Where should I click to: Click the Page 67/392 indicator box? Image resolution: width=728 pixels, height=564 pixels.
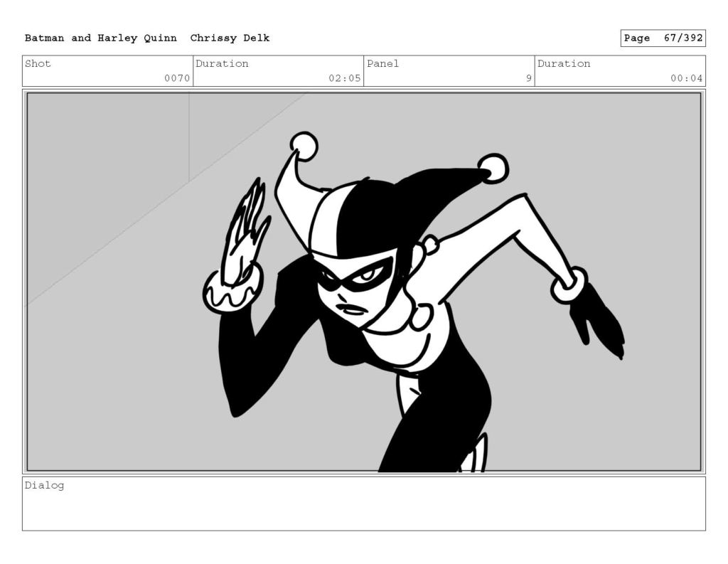[x=663, y=38]
